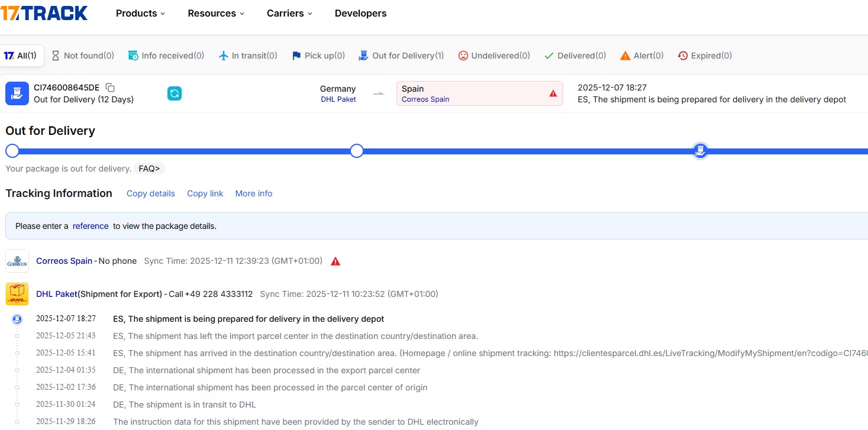Click the red warning triangle in Spain carrier box
This screenshot has height=430, width=868.
coord(553,93)
